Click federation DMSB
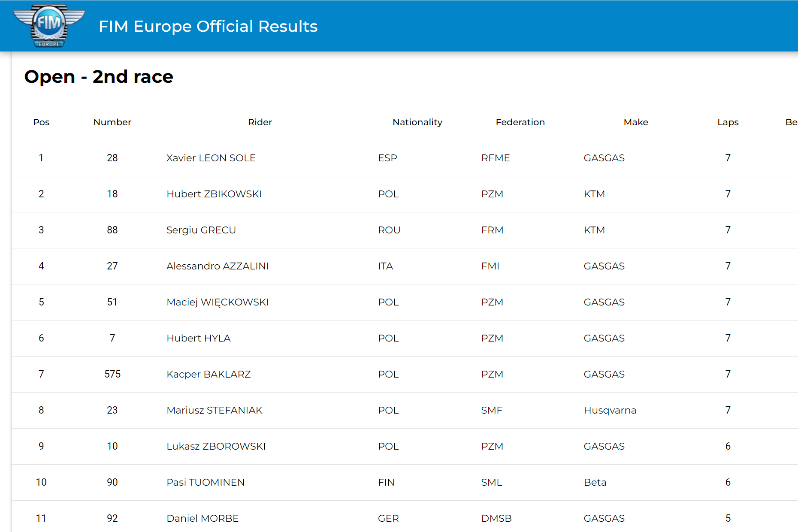This screenshot has width=798, height=532. point(496,518)
